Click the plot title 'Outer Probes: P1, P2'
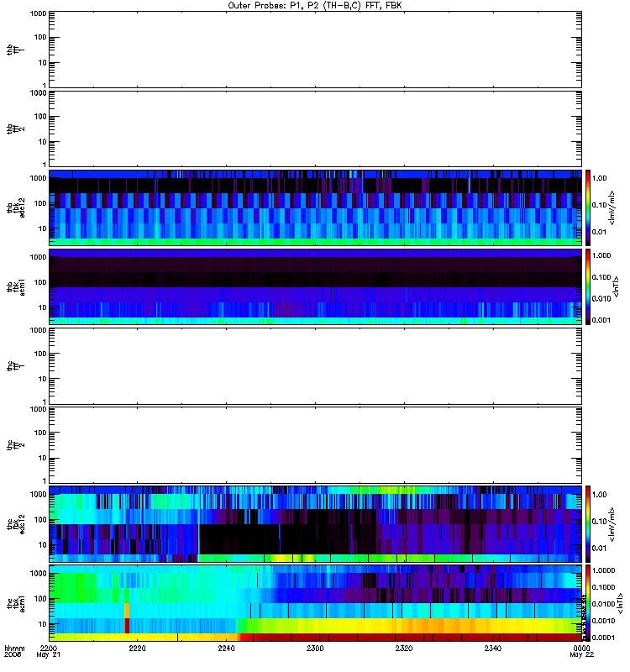630x672 pixels. click(315, 5)
